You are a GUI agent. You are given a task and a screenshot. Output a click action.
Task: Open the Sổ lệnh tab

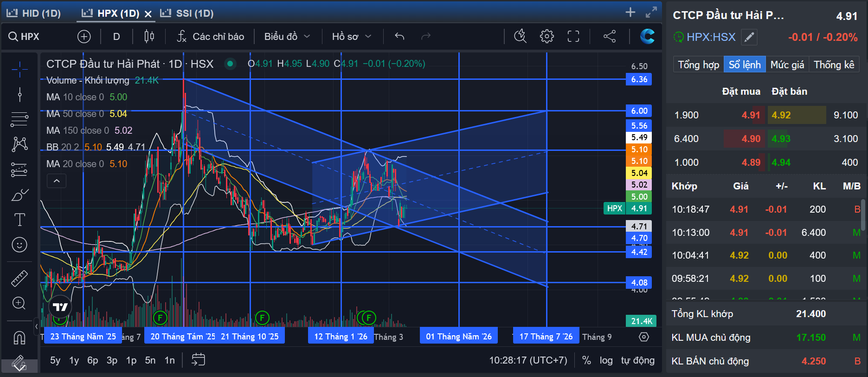[x=745, y=65]
